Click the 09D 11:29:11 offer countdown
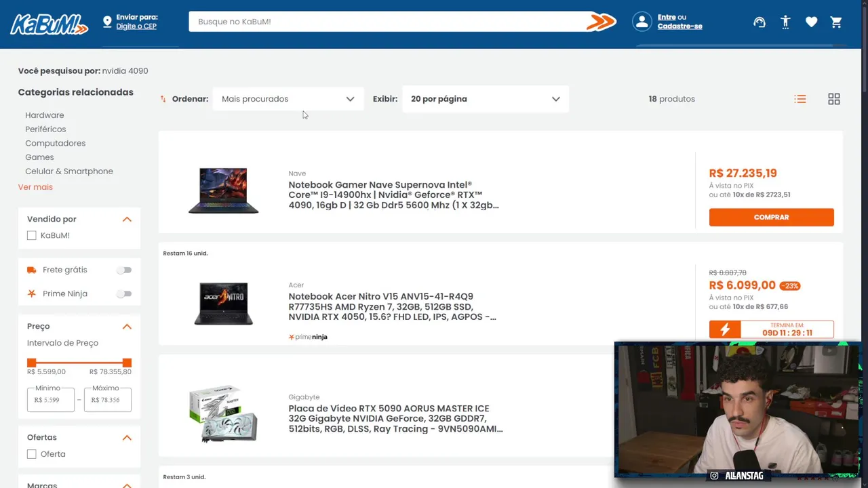The image size is (868, 488). tap(787, 333)
